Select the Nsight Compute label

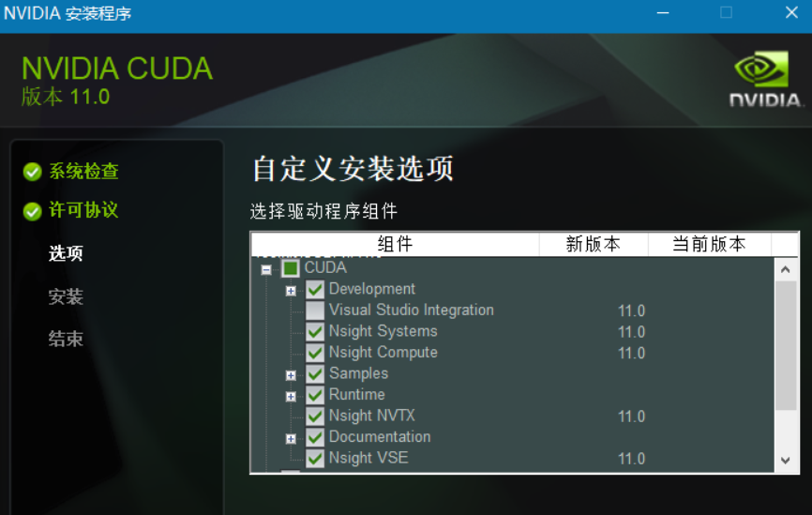click(383, 353)
